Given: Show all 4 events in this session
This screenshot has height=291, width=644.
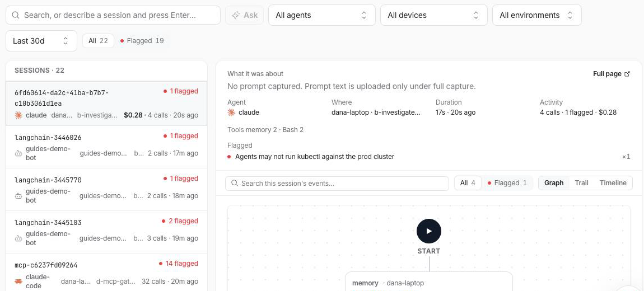Looking at the screenshot, I should (468, 183).
